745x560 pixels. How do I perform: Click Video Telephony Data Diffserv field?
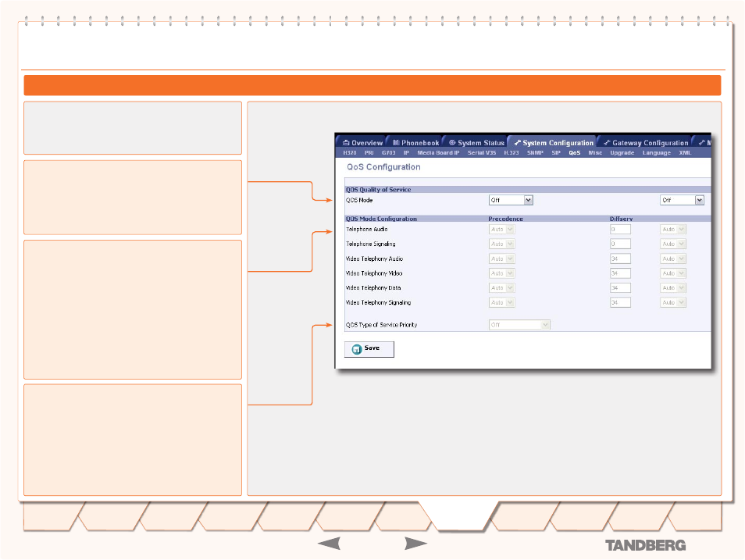click(621, 287)
